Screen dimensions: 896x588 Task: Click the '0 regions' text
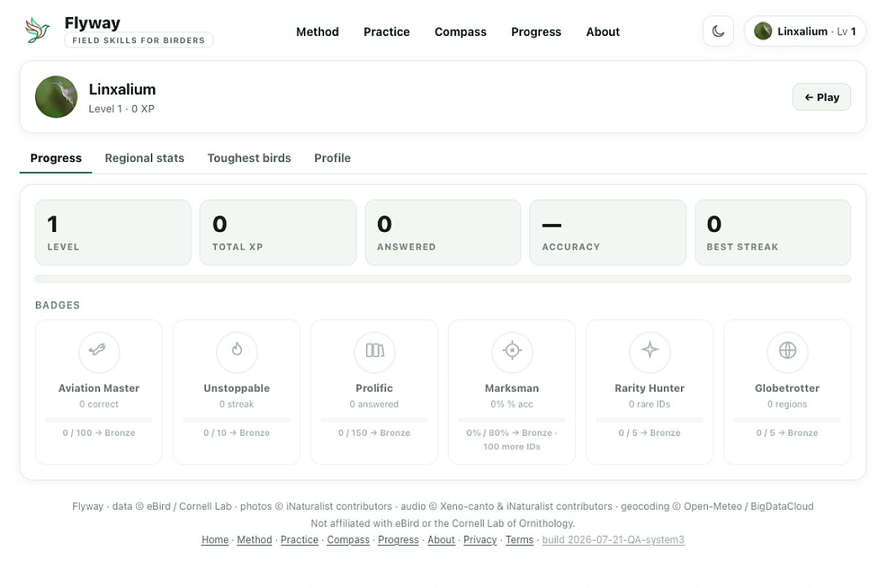(x=788, y=404)
